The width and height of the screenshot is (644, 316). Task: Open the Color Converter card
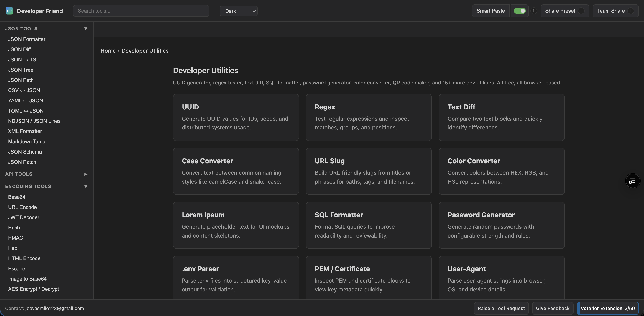502,171
